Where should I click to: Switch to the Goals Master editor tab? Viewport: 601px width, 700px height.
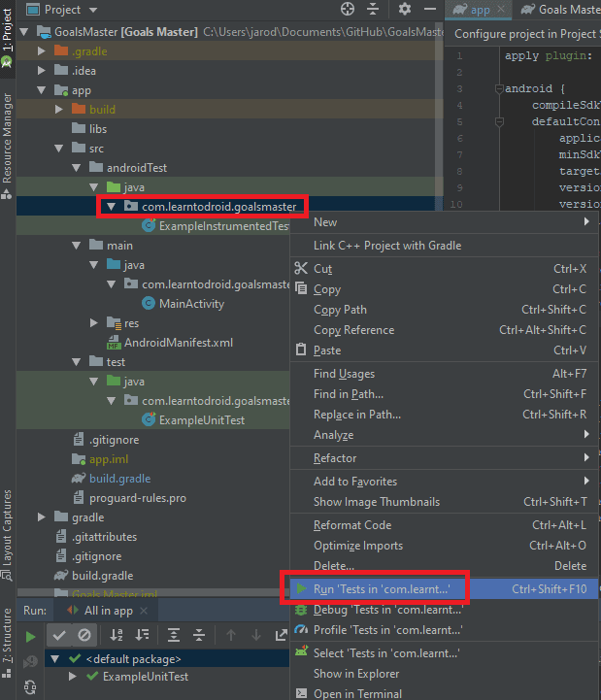point(558,9)
